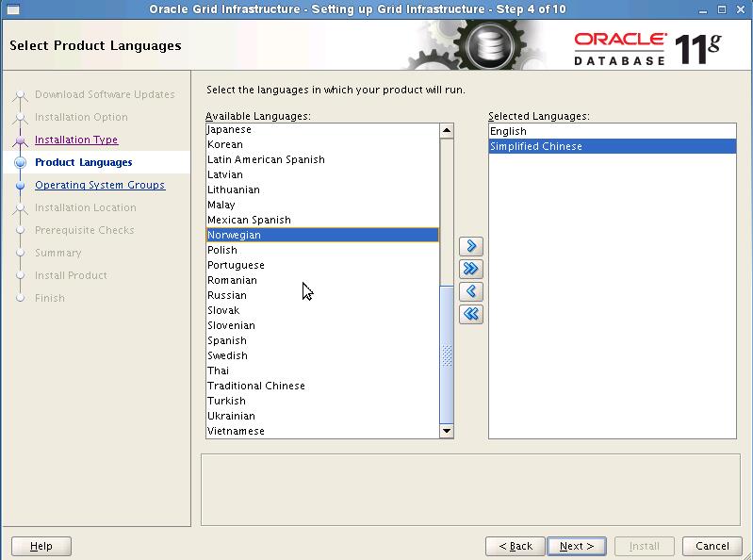The image size is (753, 560).
Task: Select Romanian in Available Languages
Action: 322,281
